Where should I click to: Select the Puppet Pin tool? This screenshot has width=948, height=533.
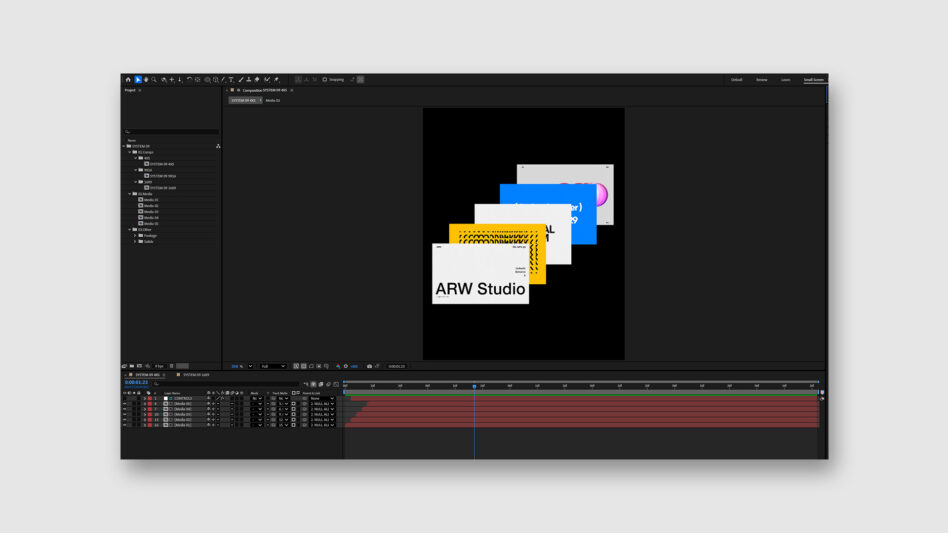(x=276, y=80)
